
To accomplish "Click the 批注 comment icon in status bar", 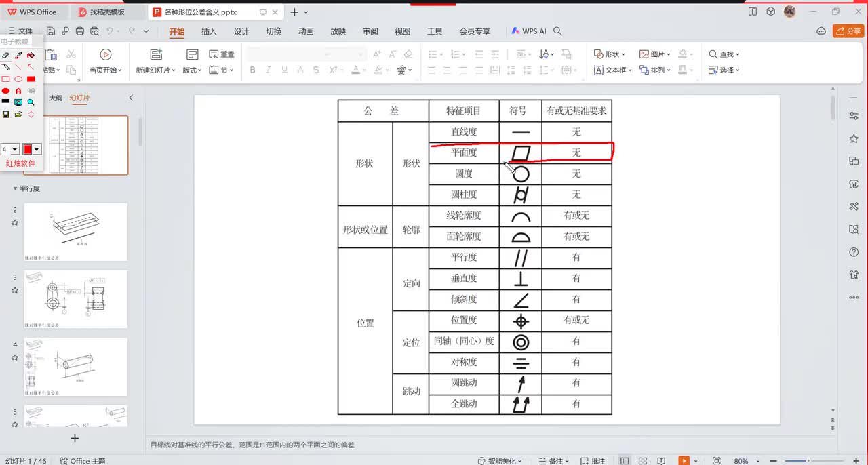I will pyautogui.click(x=592, y=461).
